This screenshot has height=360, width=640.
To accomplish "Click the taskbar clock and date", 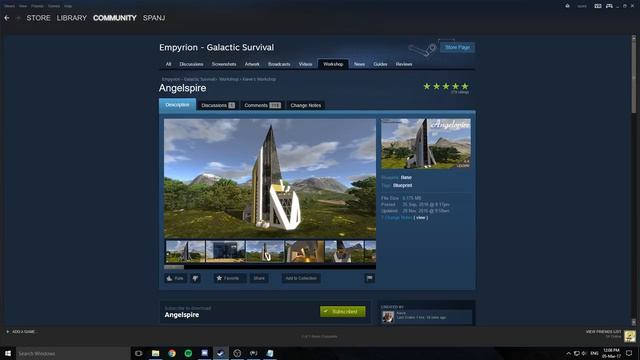I will [x=611, y=353].
